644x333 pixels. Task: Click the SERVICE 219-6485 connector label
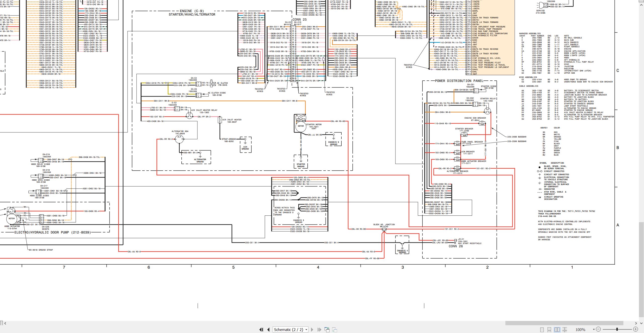540,12
